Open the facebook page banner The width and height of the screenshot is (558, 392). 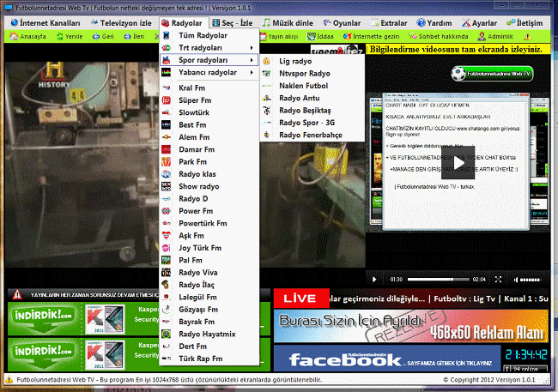387,359
